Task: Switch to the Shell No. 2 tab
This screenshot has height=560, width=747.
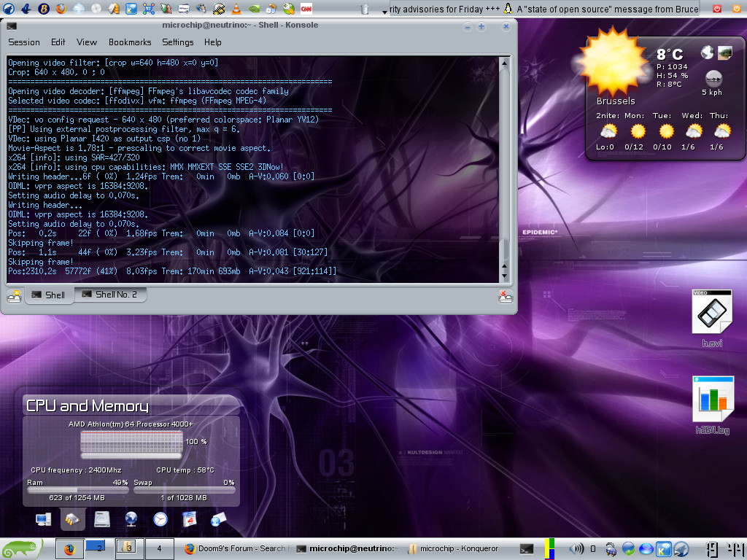Action: (110, 295)
